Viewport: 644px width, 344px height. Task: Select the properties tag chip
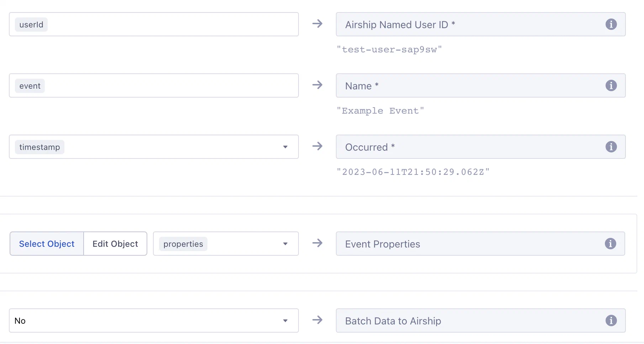[183, 244]
